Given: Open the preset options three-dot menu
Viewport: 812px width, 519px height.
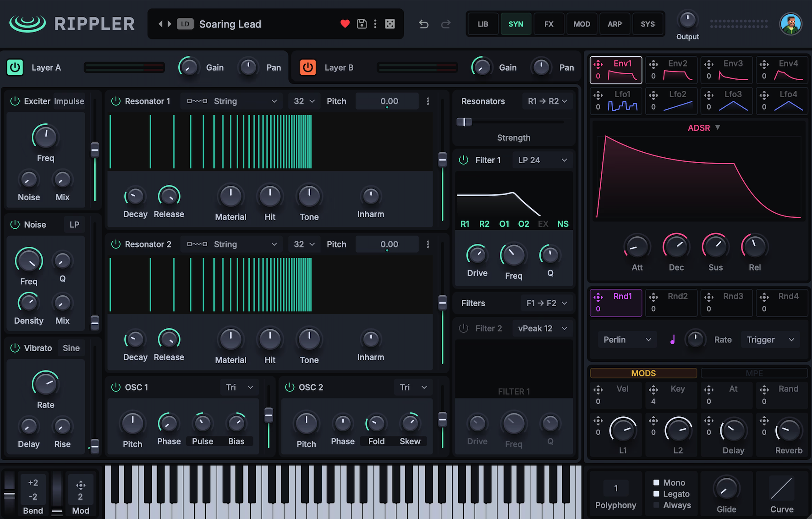Looking at the screenshot, I should 375,24.
